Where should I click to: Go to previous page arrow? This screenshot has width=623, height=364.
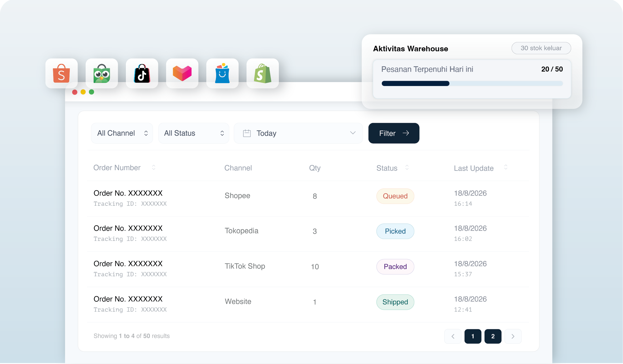point(453,336)
